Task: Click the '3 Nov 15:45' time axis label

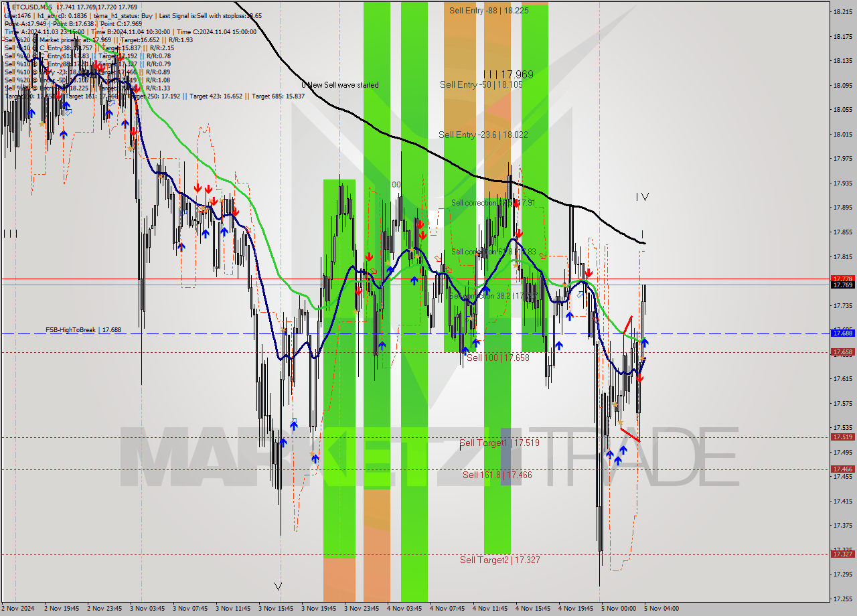Action: [x=276, y=609]
